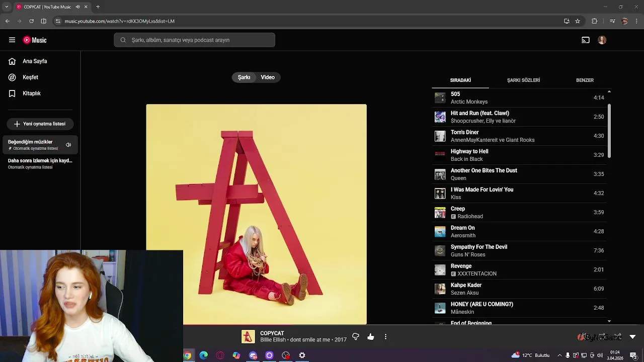The width and height of the screenshot is (644, 362).
Task: Click the now-playing speaker icon beside Beğendiğim müzikler
Action: click(68, 145)
